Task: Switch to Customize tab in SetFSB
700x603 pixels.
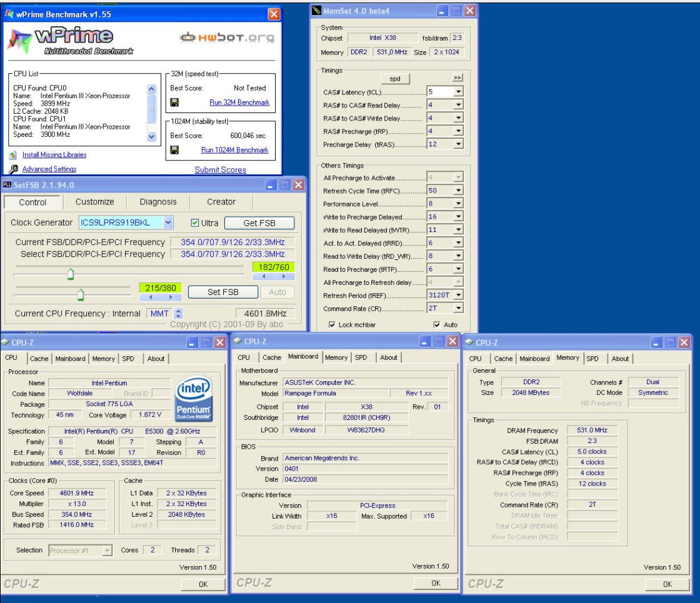Action: coord(94,202)
